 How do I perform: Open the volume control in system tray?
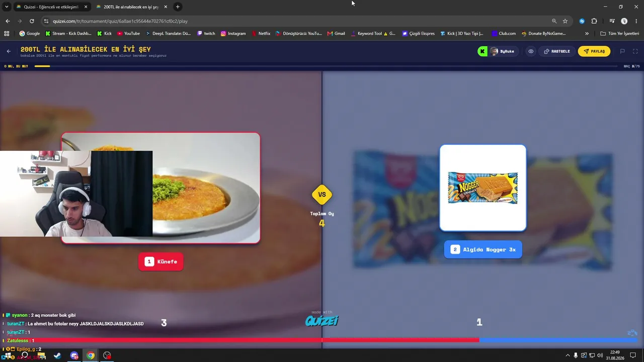point(600,355)
